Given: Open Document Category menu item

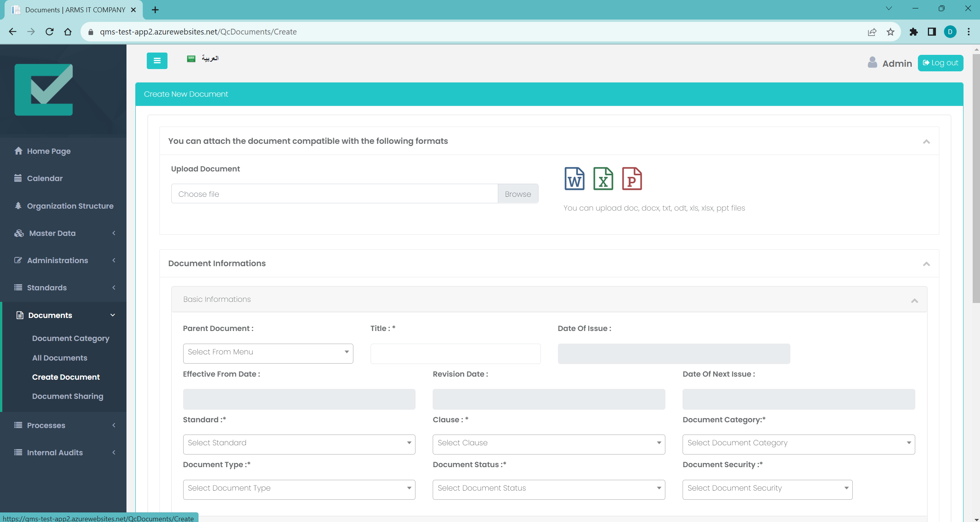Looking at the screenshot, I should (71, 338).
